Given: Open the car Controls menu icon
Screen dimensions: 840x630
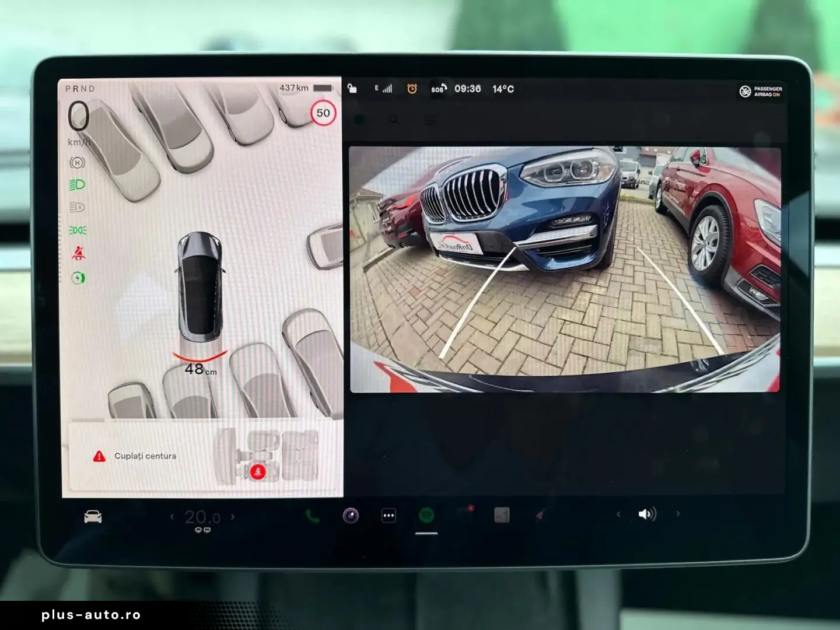Looking at the screenshot, I should point(93,517).
